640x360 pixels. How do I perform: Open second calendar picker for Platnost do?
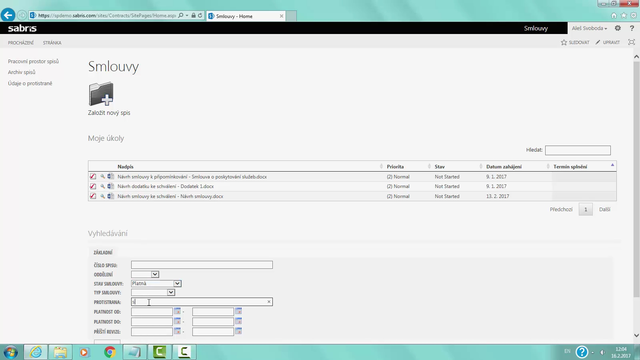[238, 321]
